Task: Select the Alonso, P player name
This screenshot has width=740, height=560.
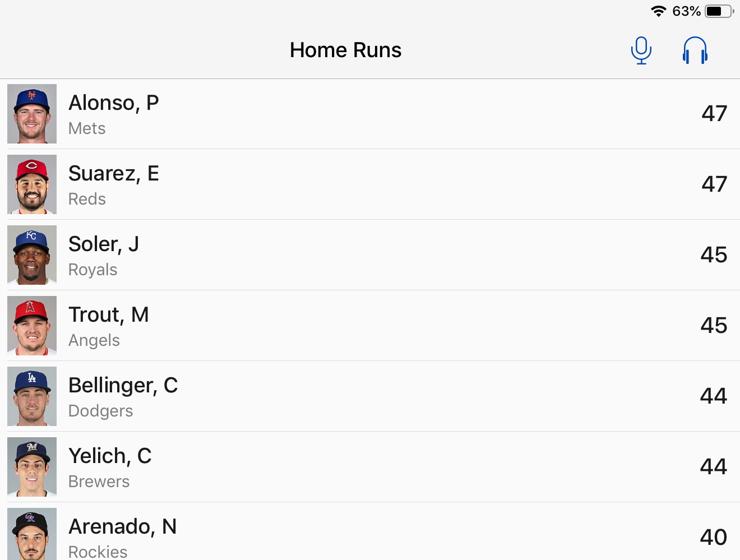Action: click(114, 103)
